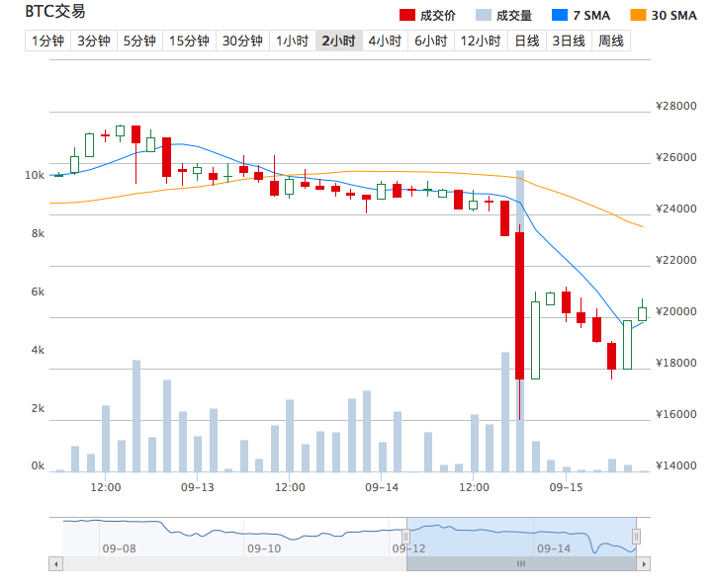715x588 pixels.
Task: Toggle the 成交量 volume series legend
Action: click(503, 15)
